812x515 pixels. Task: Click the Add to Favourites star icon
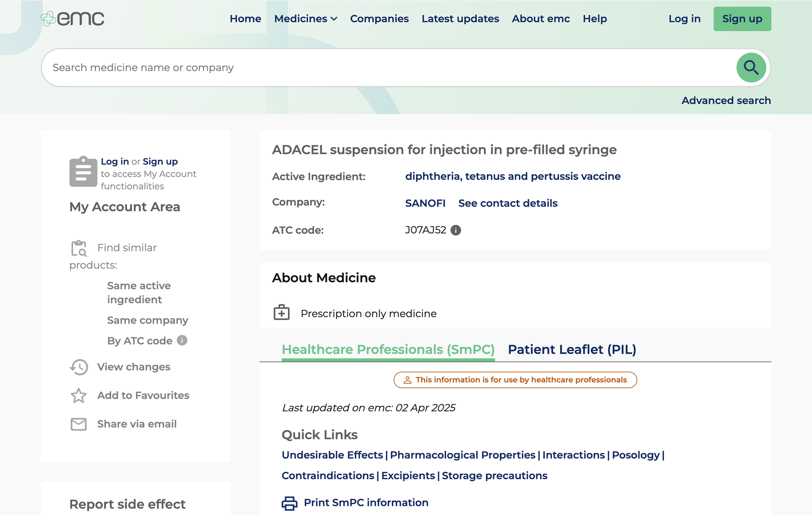pyautogui.click(x=79, y=396)
